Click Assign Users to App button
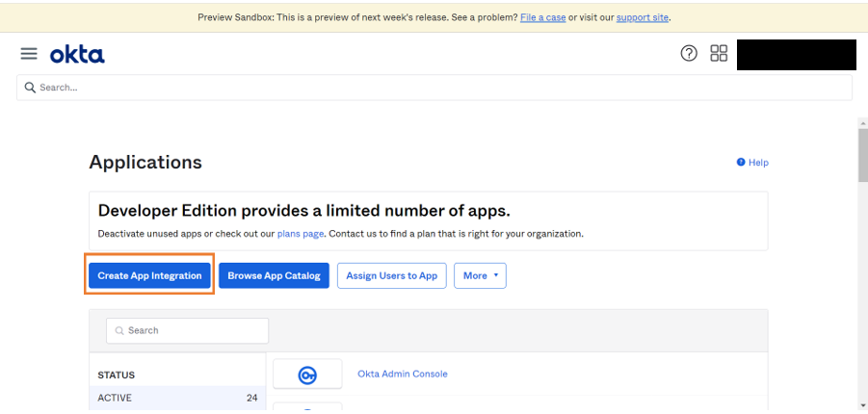Screen dimensions: 868x414 point(391,275)
